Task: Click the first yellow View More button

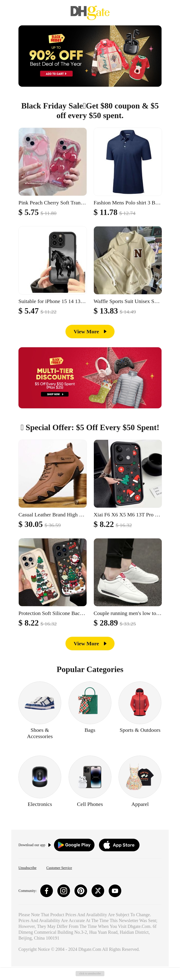Action: tap(90, 331)
